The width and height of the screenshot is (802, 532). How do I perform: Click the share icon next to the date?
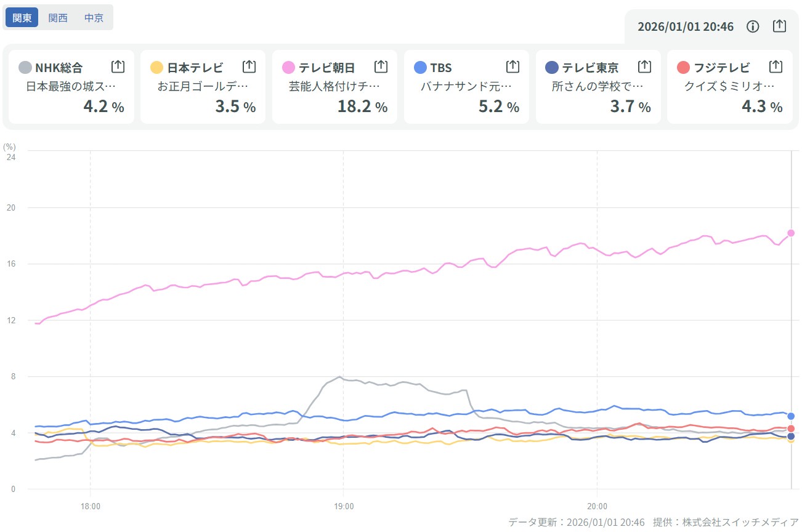(x=779, y=26)
